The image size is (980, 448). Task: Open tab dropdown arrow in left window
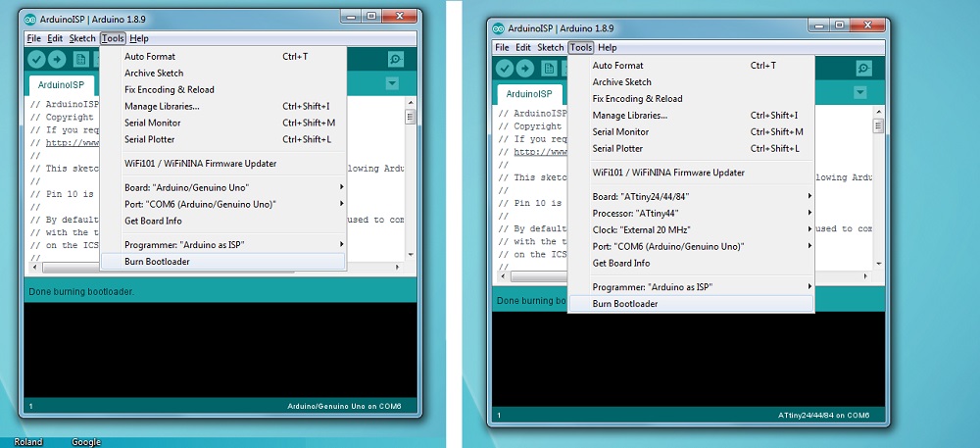click(392, 83)
